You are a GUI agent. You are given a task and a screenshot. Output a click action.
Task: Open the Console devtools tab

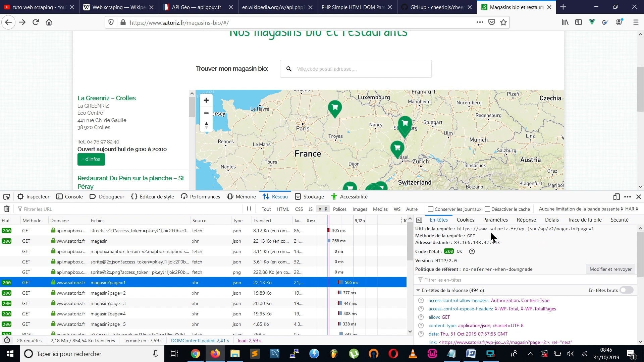click(x=70, y=197)
